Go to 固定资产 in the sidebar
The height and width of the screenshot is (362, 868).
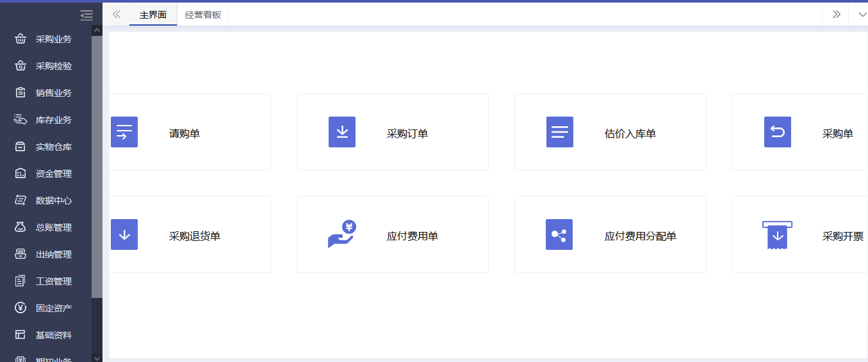click(x=53, y=308)
